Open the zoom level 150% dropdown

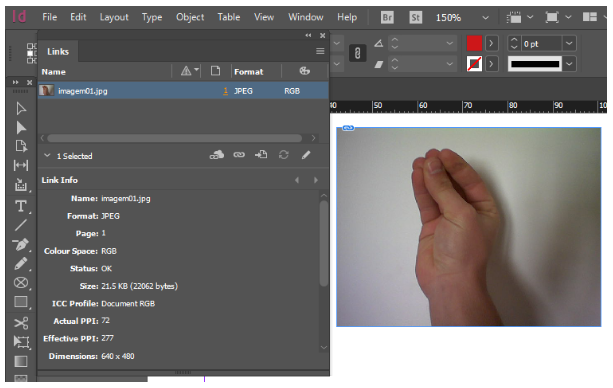pos(485,18)
